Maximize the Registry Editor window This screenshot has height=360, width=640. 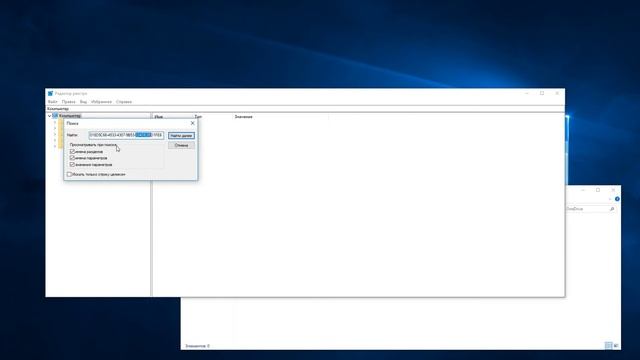point(542,93)
